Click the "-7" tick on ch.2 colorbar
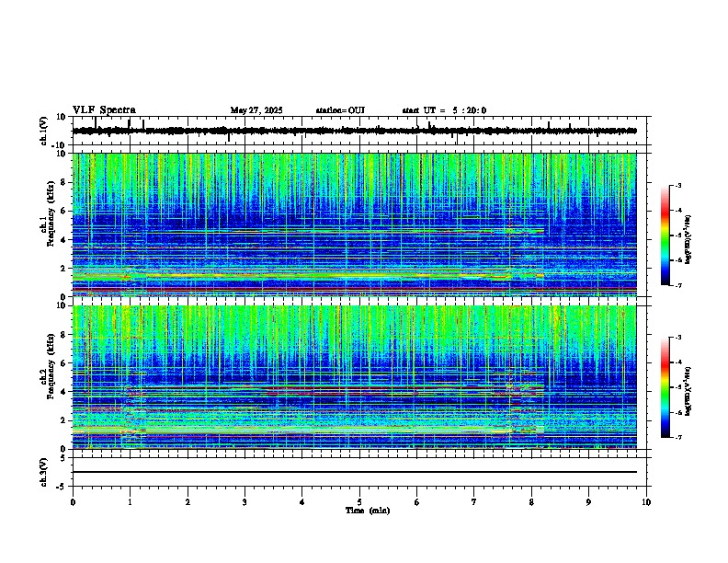This screenshot has height=563, width=728. (677, 438)
